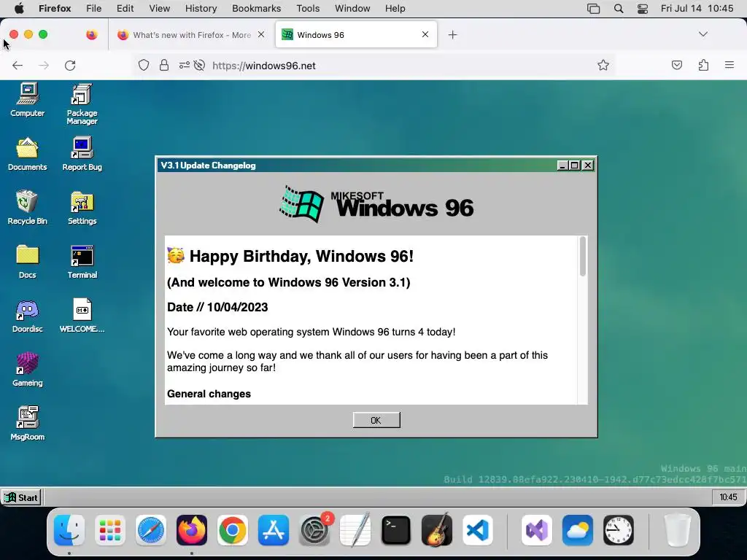Screen dimensions: 747x560
Task: Open the Gameing shortcut icon
Action: point(28,370)
